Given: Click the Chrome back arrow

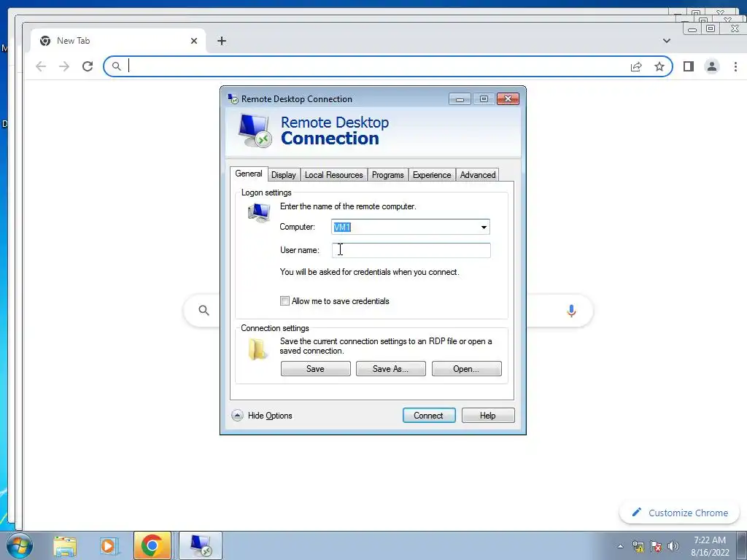Looking at the screenshot, I should click(x=41, y=66).
